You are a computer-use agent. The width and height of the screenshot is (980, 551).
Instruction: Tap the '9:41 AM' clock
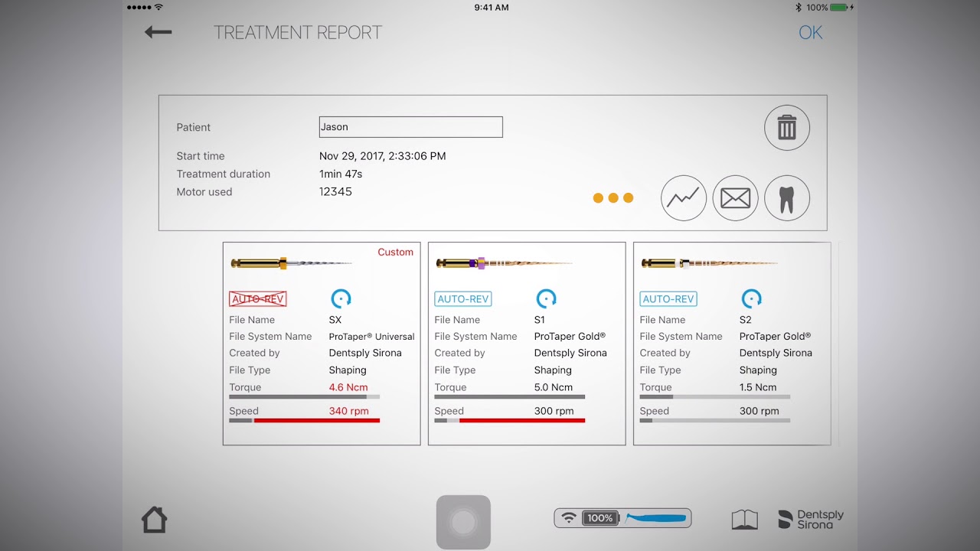(492, 7)
